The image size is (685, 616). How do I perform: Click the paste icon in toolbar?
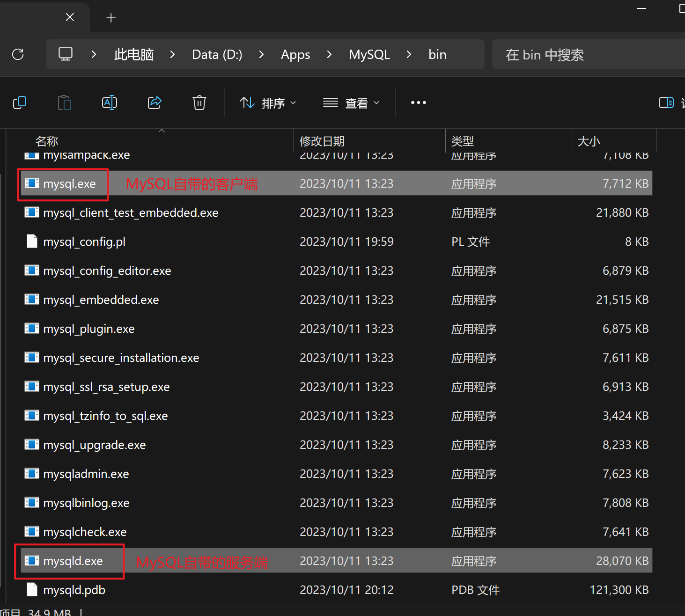pos(65,103)
